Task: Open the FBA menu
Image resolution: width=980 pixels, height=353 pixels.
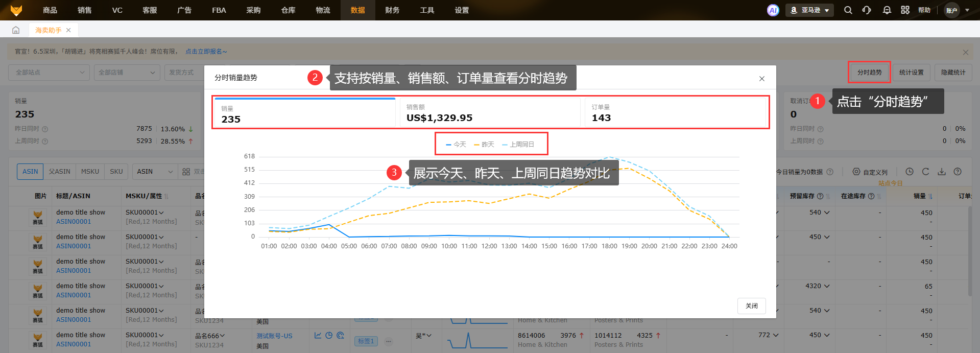Action: tap(219, 10)
